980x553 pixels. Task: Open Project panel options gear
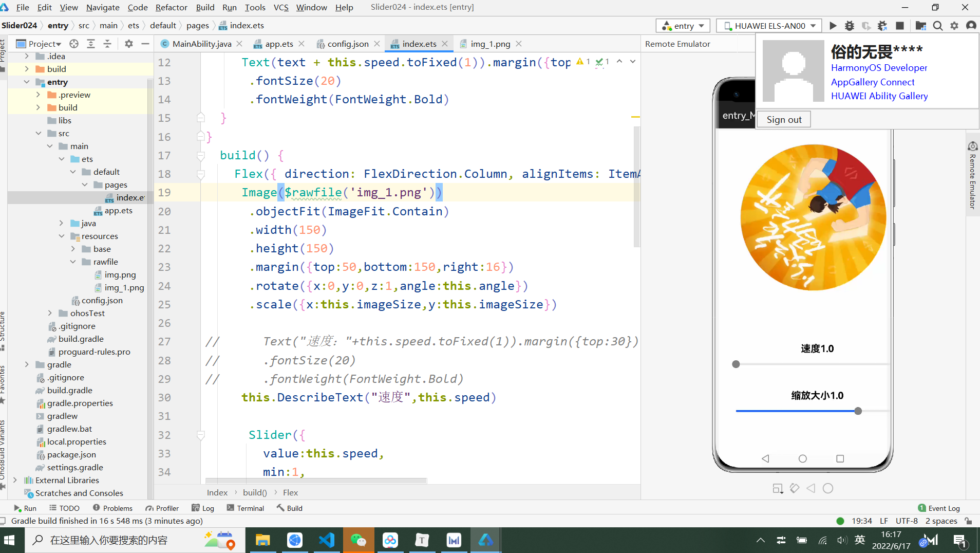click(129, 44)
